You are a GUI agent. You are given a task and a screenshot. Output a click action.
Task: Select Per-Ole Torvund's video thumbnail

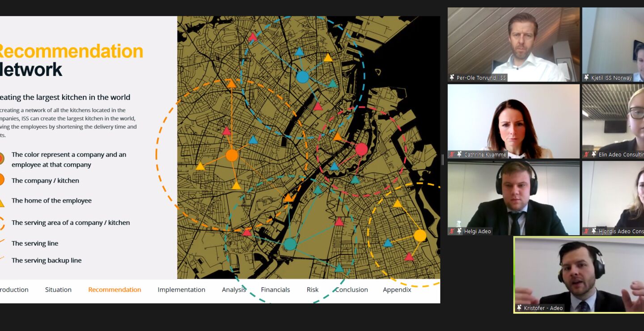tap(513, 44)
